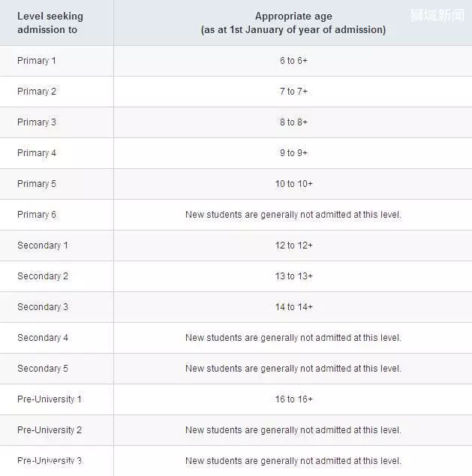Select the Primary 3 row label
This screenshot has height=476, width=472.
(x=37, y=122)
